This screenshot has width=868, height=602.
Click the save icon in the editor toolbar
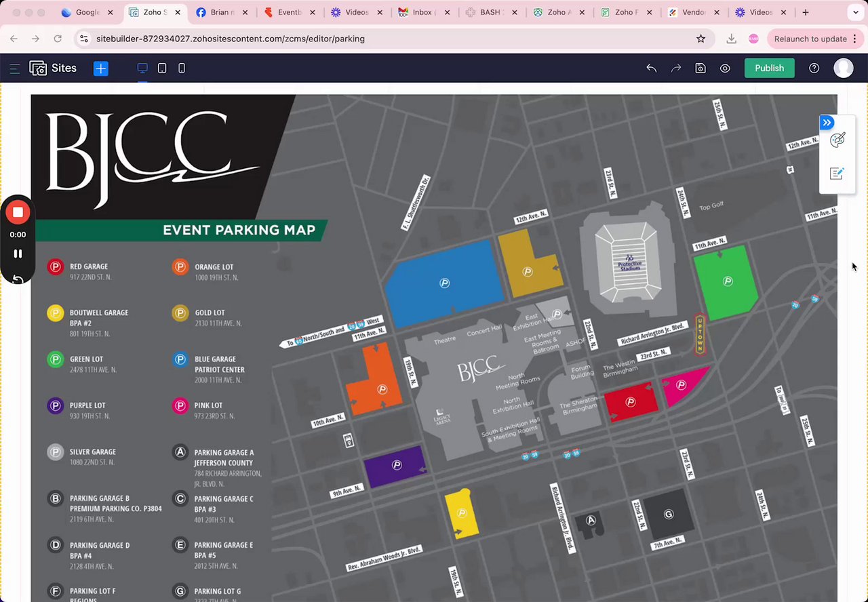point(701,68)
